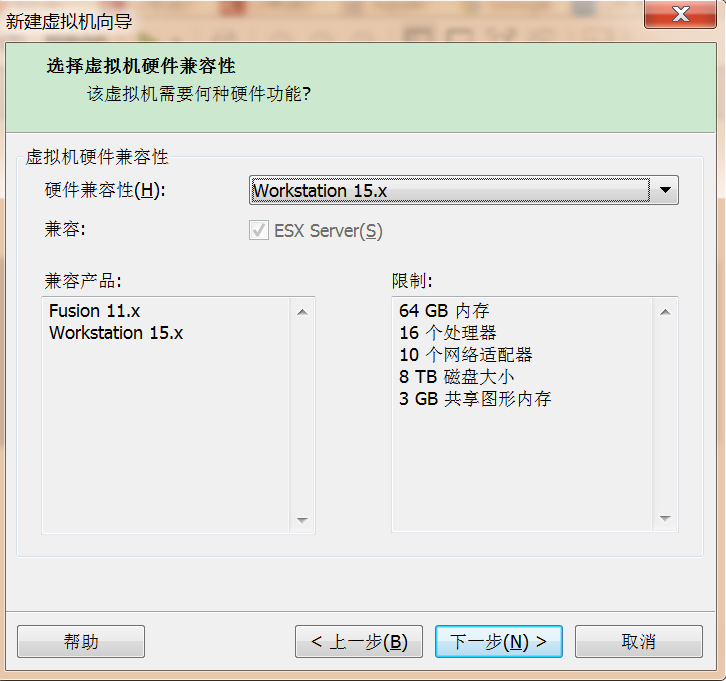Select Workstation 15.x in compatible products list
Screen dimensions: 726x681
[116, 333]
